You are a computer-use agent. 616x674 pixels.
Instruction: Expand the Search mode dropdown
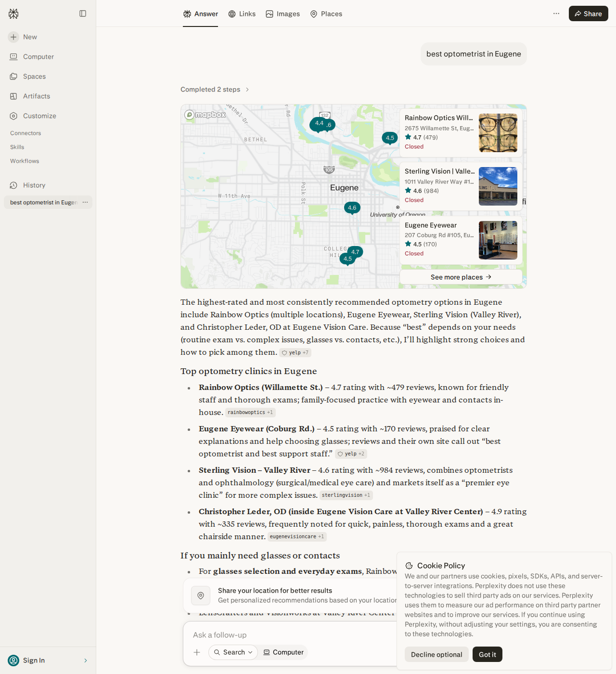tap(233, 652)
